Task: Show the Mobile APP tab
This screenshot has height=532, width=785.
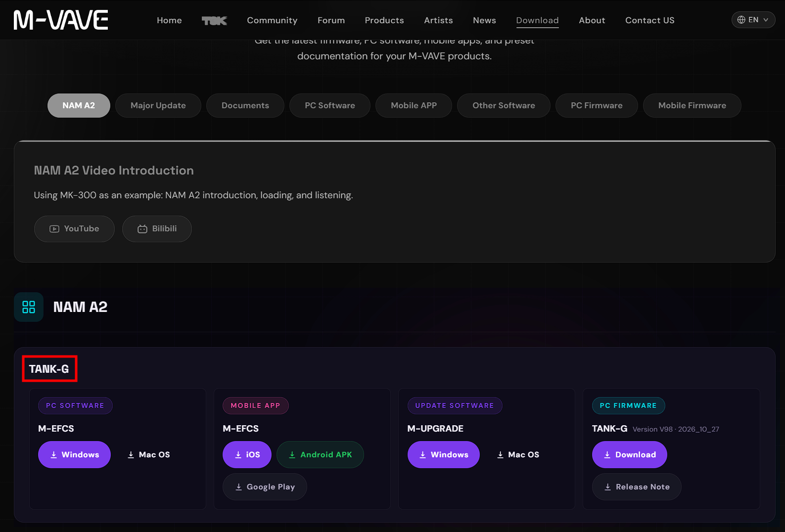Action: (x=414, y=105)
